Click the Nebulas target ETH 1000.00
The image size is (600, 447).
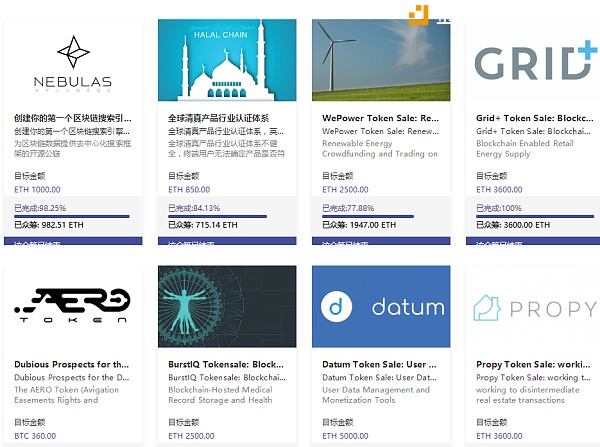coord(37,189)
